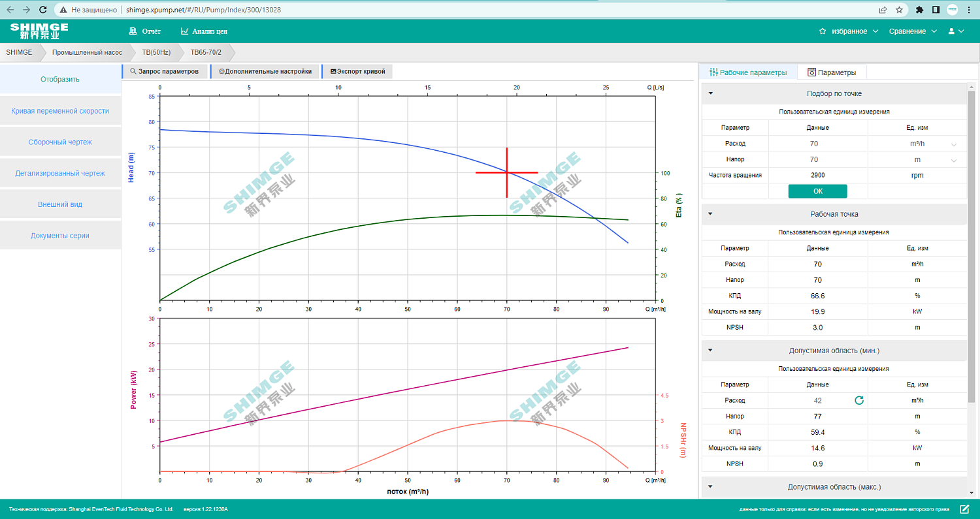Click the Расход input field with 70

(818, 144)
